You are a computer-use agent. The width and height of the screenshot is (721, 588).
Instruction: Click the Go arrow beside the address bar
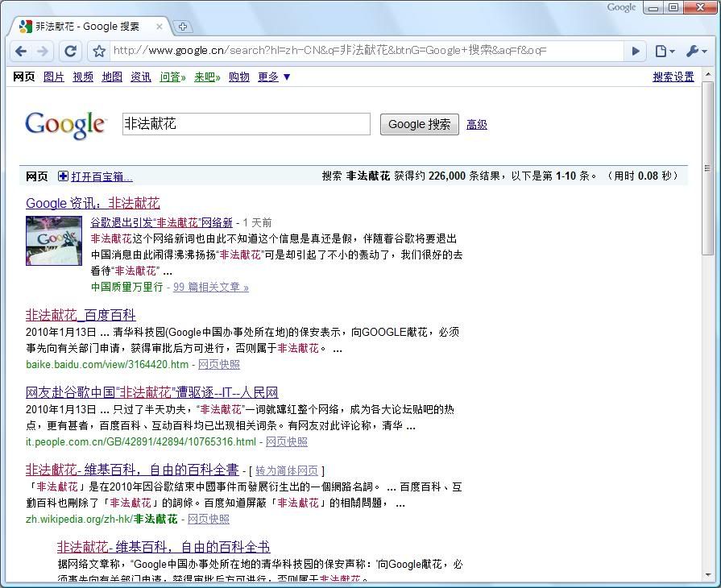[x=636, y=52]
